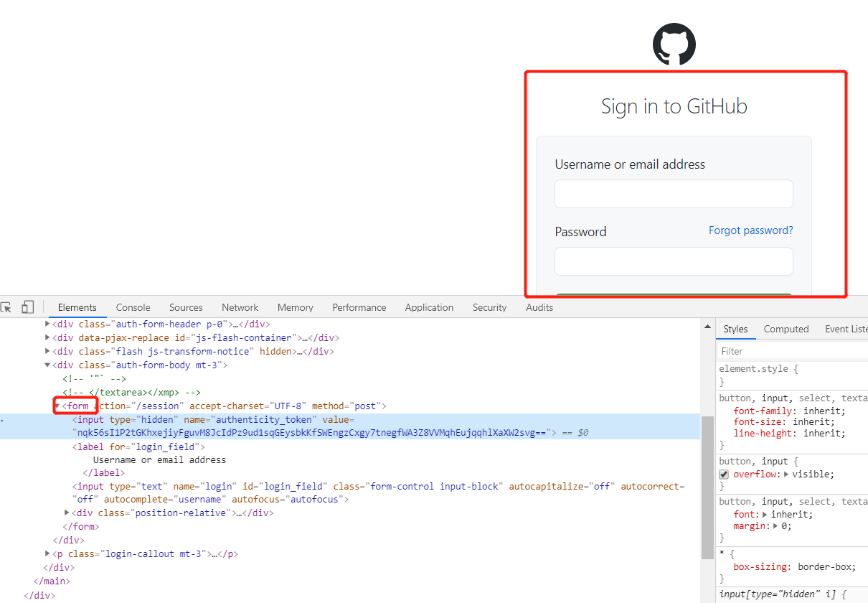
Task: Activate the inspect element picker icon
Action: pyautogui.click(x=6, y=307)
